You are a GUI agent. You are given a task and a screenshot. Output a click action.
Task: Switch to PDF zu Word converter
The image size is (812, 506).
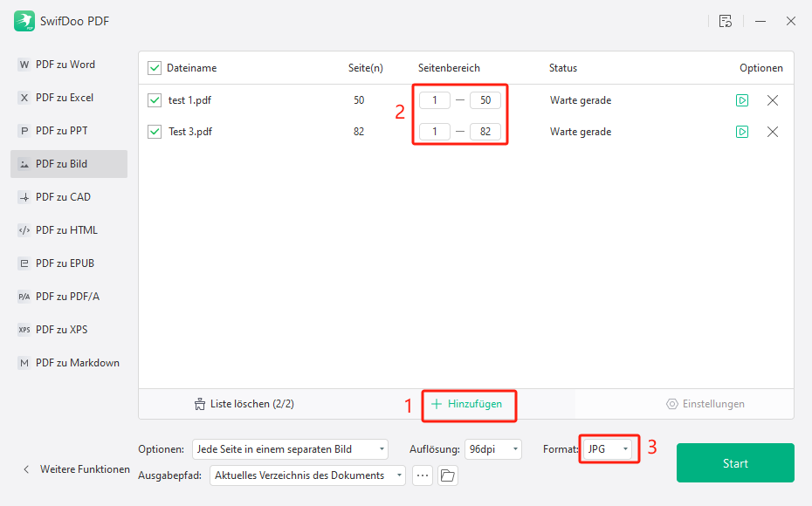(69, 65)
